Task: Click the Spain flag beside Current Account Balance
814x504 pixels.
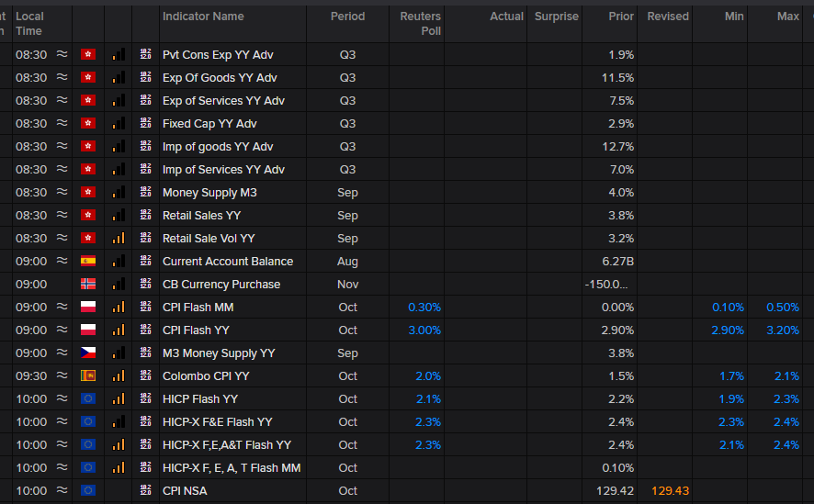Action: 88,262
